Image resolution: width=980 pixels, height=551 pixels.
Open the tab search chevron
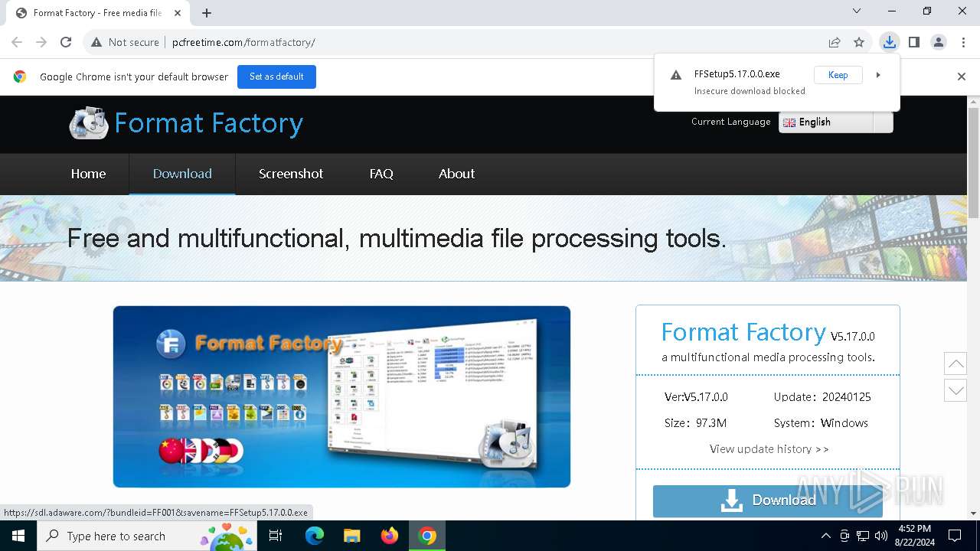tap(857, 11)
